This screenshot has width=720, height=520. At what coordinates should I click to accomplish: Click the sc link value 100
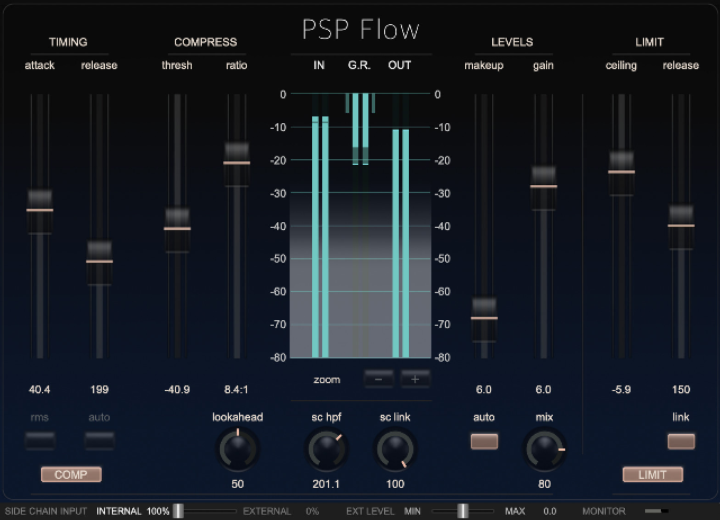pos(395,484)
